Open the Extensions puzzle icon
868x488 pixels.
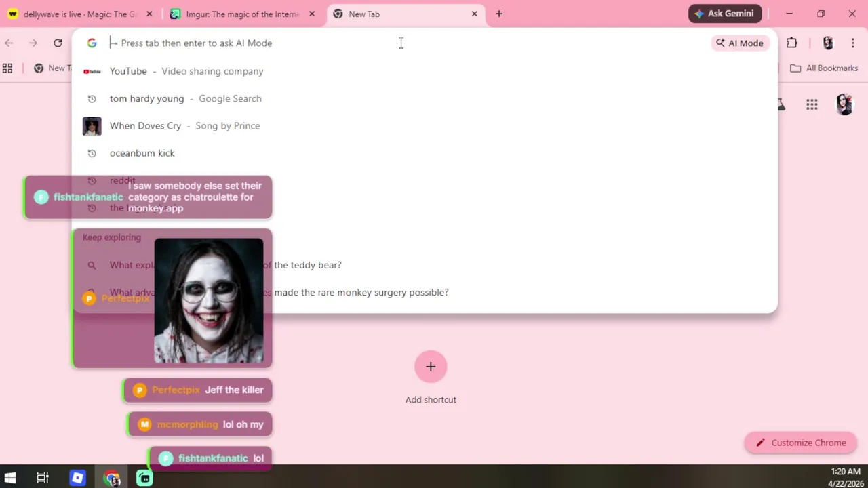(792, 43)
